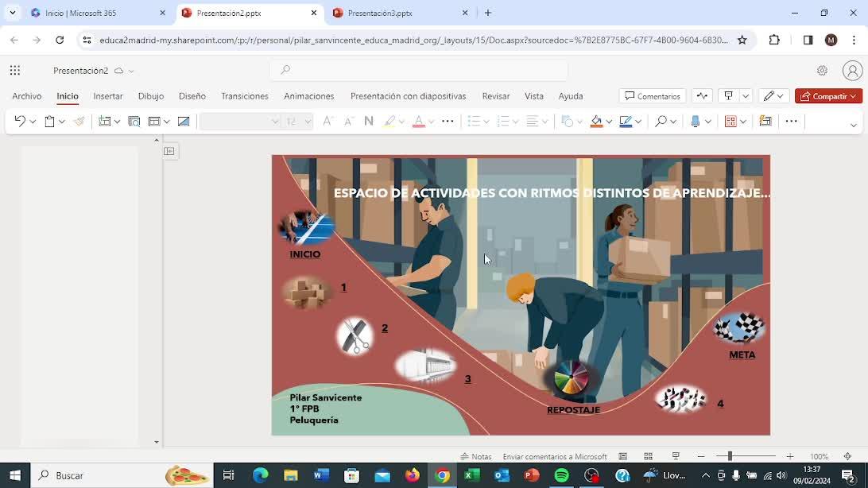Toggle Notas pane in status bar
868x488 pixels.
tap(476, 456)
